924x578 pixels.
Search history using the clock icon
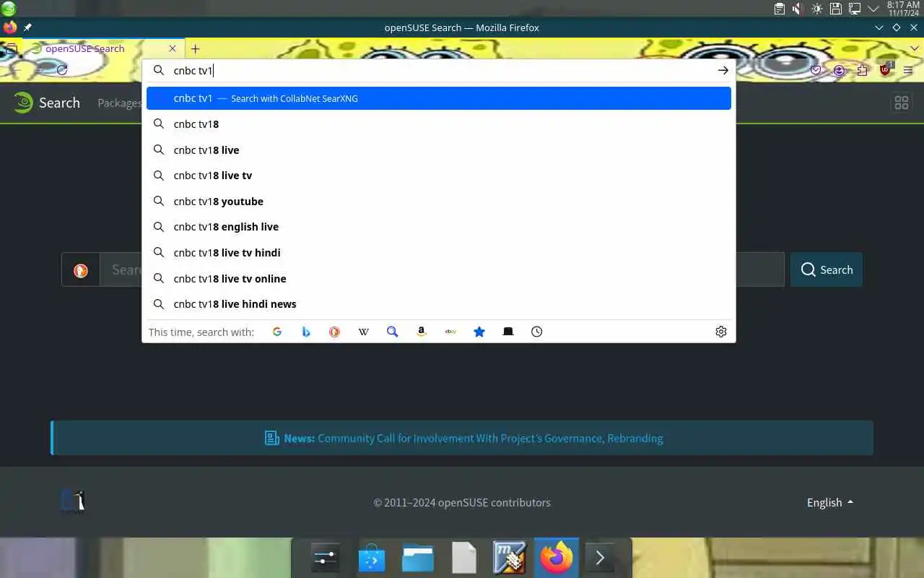tap(537, 332)
